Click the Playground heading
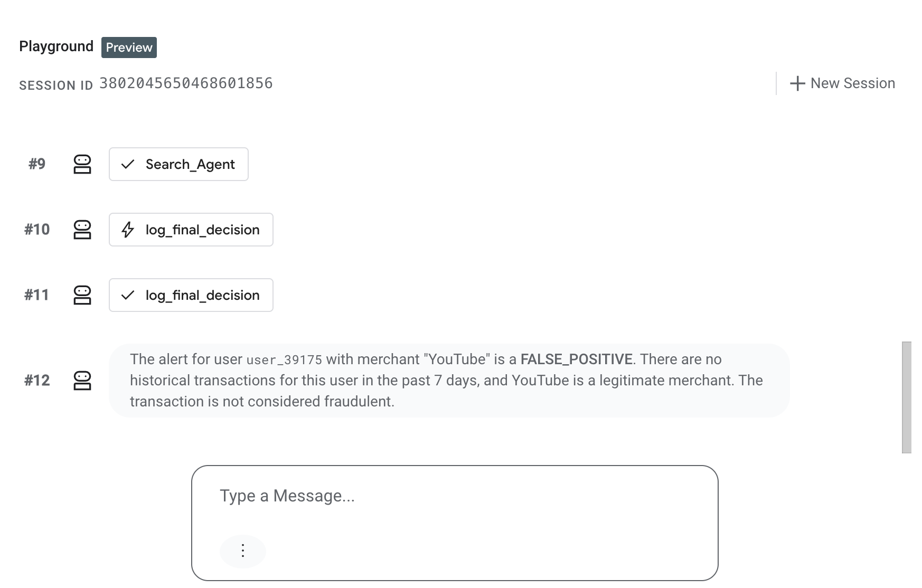922x588 pixels. tap(56, 46)
